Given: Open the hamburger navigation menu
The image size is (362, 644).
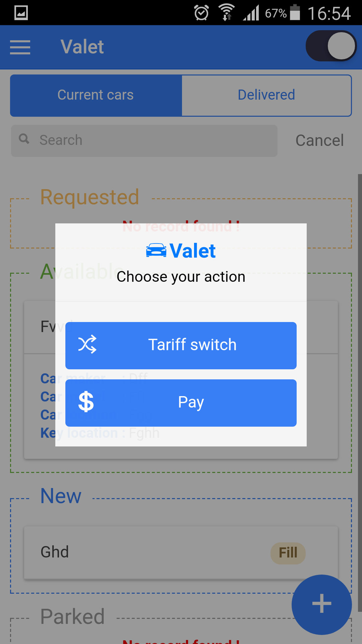Looking at the screenshot, I should (x=20, y=47).
